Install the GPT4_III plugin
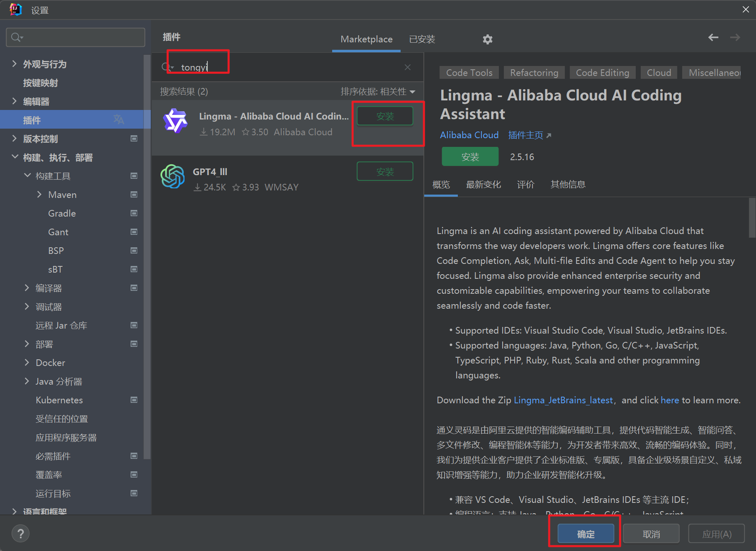Image resolution: width=756 pixels, height=551 pixels. tap(384, 171)
